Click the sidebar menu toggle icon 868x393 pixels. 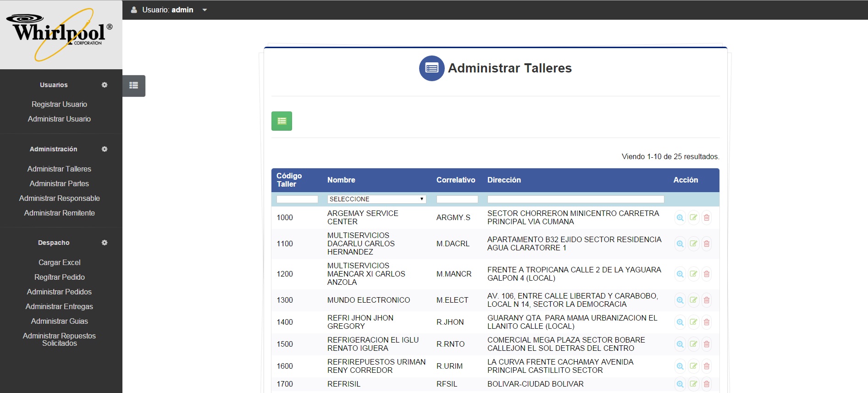click(134, 86)
